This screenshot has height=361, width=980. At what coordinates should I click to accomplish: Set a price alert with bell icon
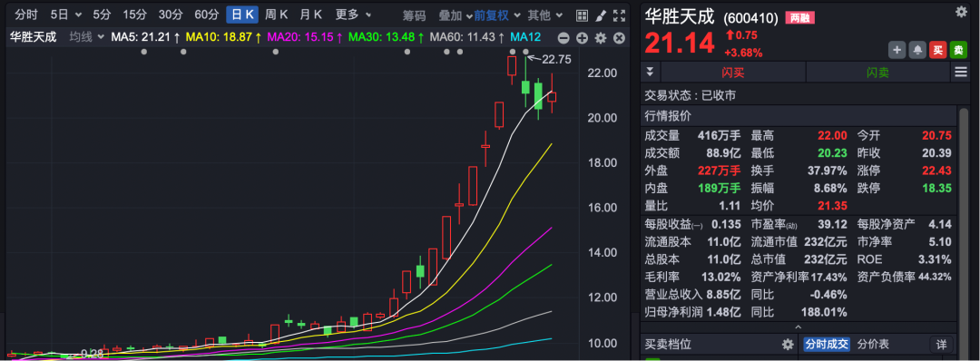tap(917, 50)
